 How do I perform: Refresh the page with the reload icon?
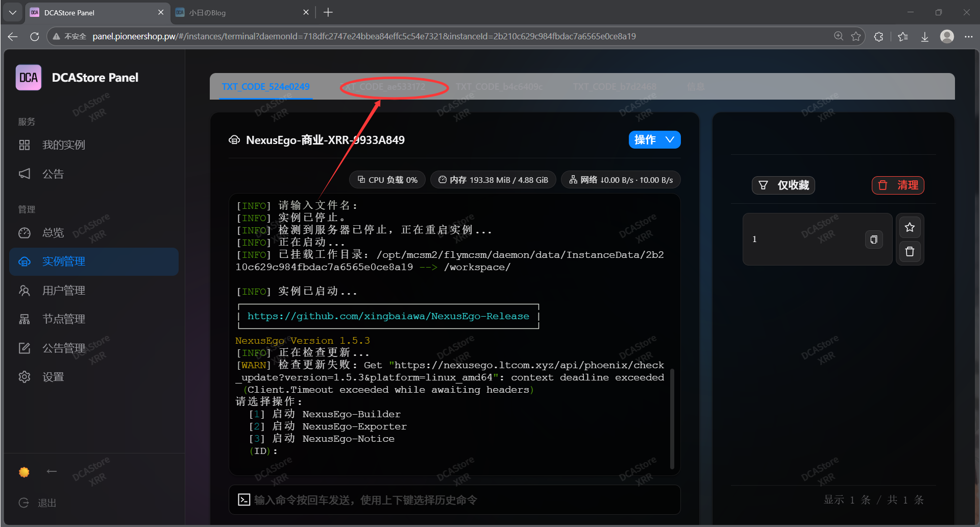(x=35, y=36)
